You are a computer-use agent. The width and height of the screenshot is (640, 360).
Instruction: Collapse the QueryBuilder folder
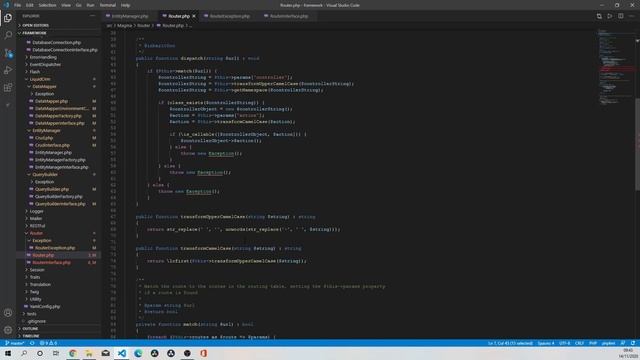[45, 174]
